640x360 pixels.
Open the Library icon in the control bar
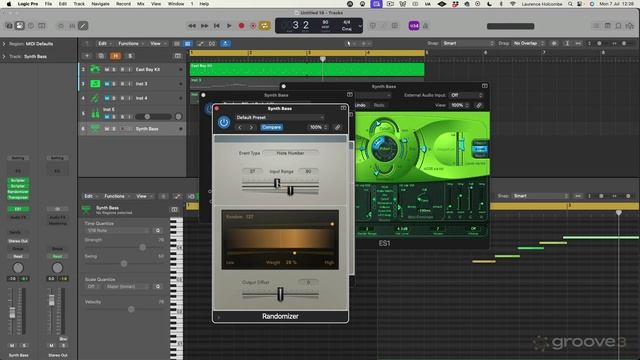pyautogui.click(x=9, y=26)
